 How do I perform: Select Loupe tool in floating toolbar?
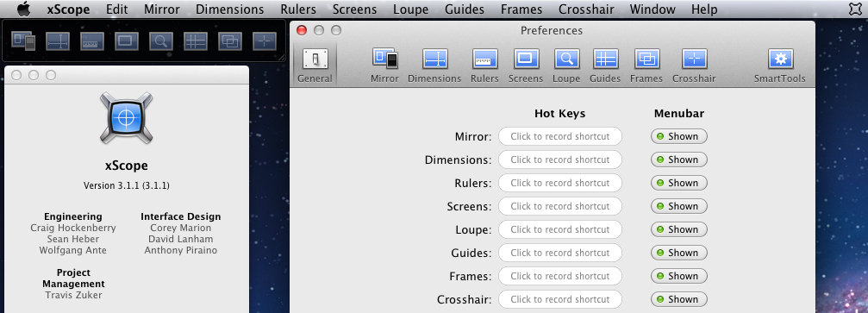(x=161, y=41)
